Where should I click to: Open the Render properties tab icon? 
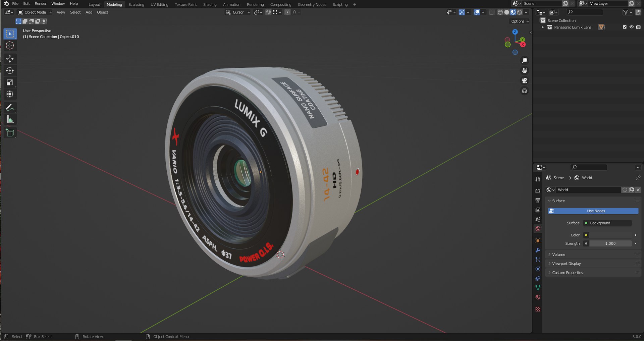click(538, 191)
